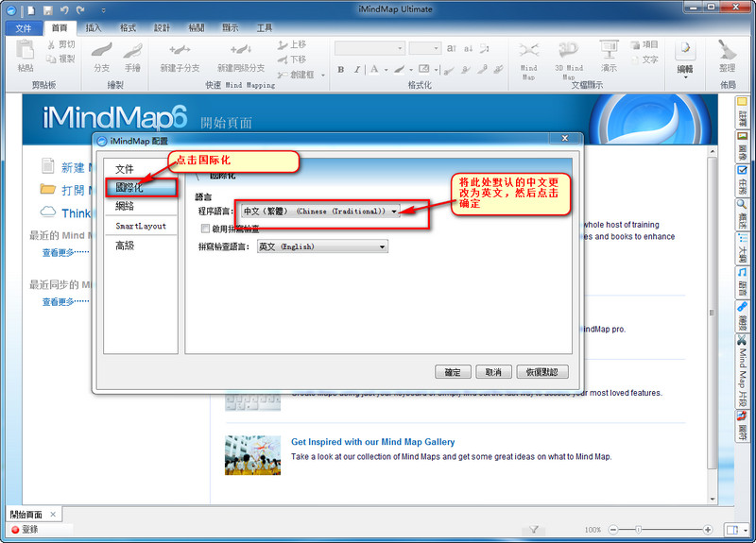Viewport: 756px width, 543px height.
Task: Select the 手繪 freehand draw tool
Action: pos(133,52)
